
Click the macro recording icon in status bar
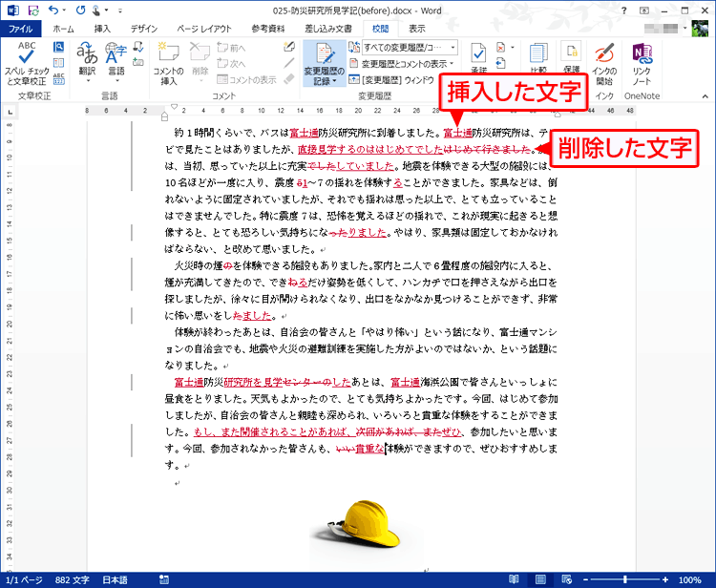[164, 579]
